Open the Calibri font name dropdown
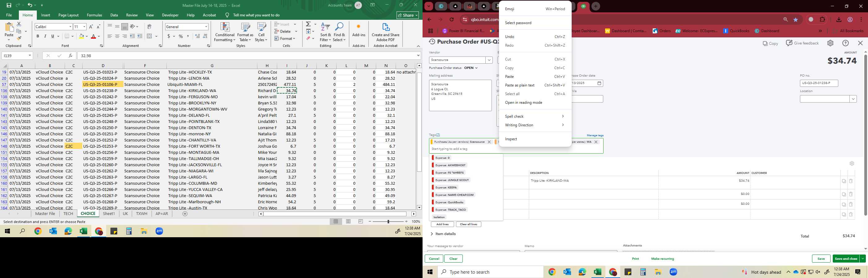 tap(70, 27)
